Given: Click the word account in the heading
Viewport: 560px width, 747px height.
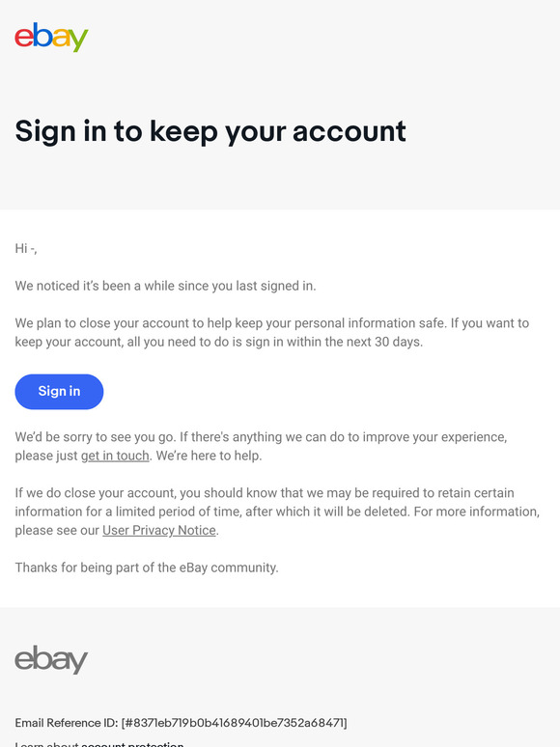Looking at the screenshot, I should 350,131.
